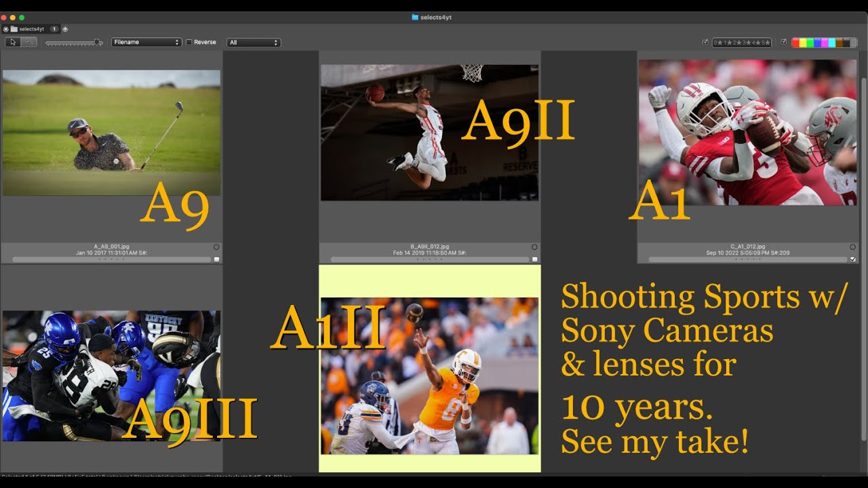This screenshot has width=868, height=488.
Task: Click the B_A9II_012.jpg filename label
Action: (x=430, y=247)
